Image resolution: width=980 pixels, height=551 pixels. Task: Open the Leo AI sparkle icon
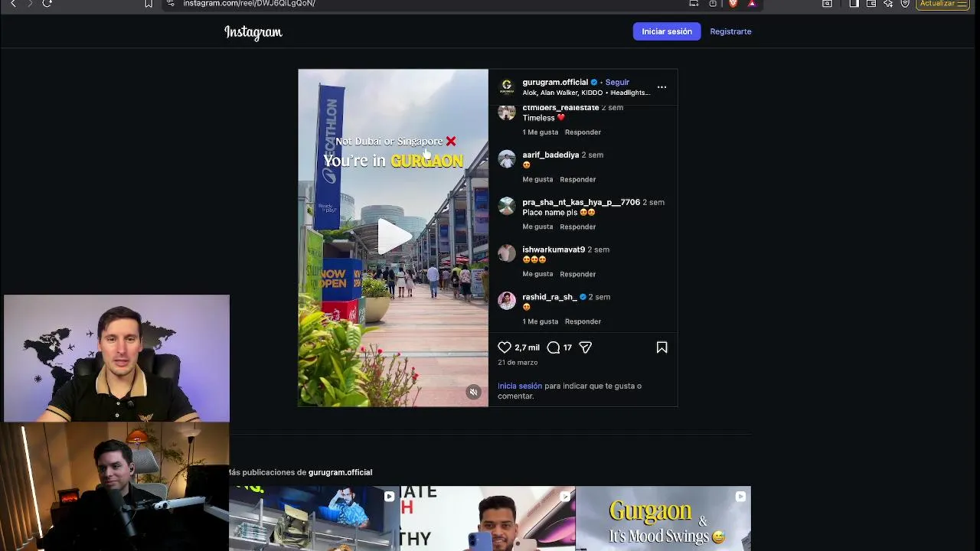click(888, 4)
